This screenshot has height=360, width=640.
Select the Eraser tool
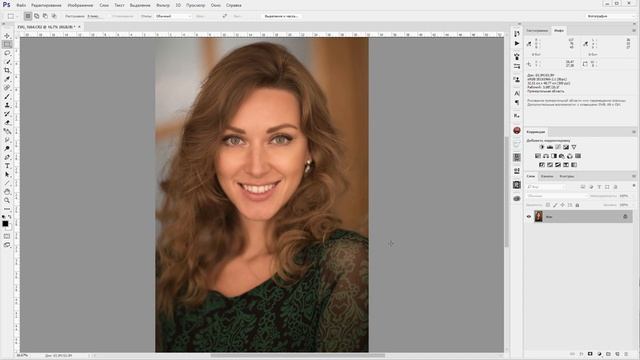coord(7,122)
